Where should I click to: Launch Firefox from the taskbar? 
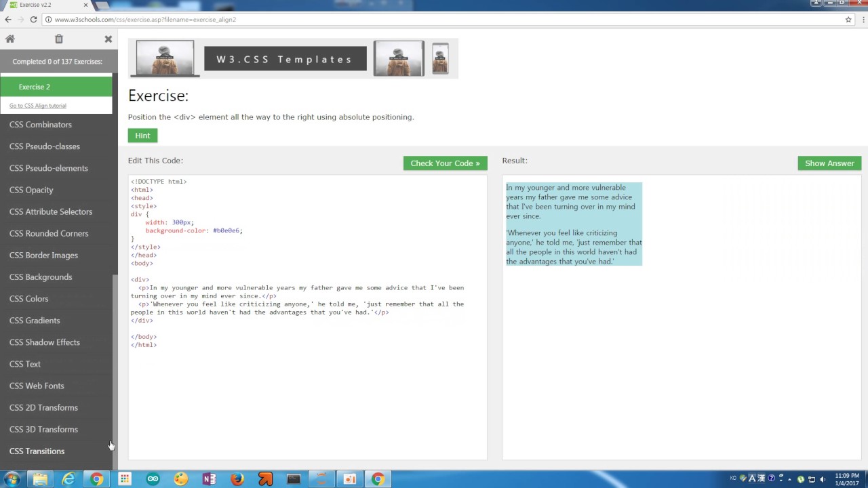pyautogui.click(x=237, y=479)
